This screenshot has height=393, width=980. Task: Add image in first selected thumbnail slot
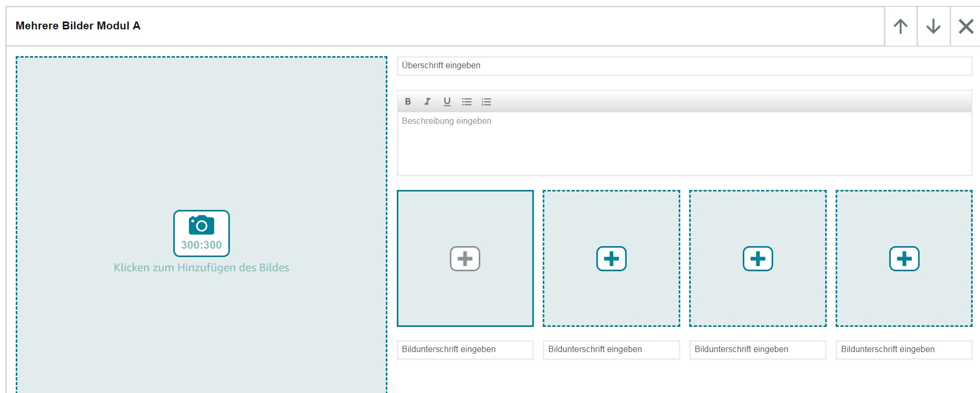(x=465, y=259)
